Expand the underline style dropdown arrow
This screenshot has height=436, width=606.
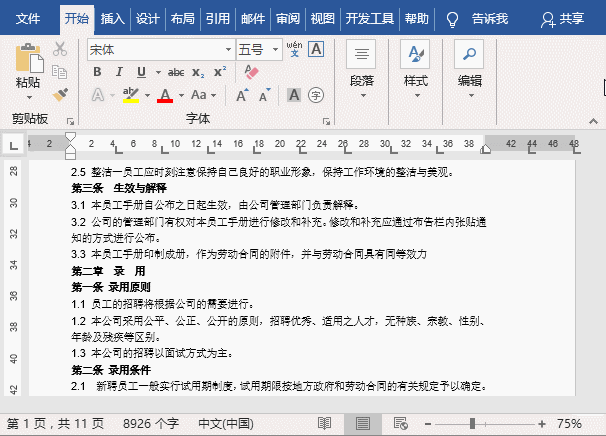point(158,72)
